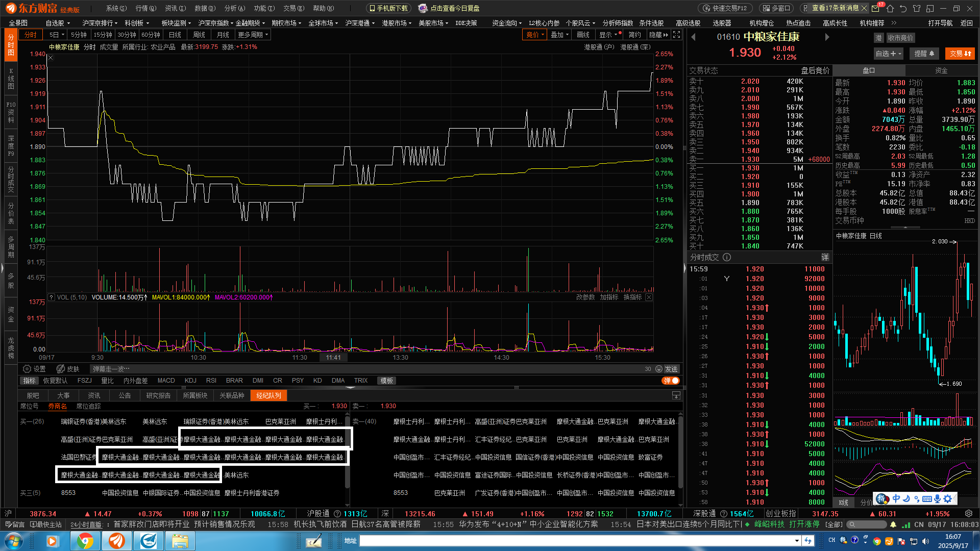Open the 行情 menu
The height and width of the screenshot is (551, 980).
(145, 8)
